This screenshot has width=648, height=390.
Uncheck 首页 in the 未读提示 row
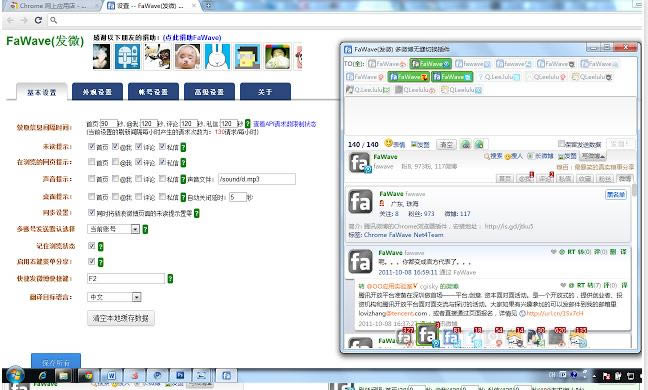click(x=91, y=146)
